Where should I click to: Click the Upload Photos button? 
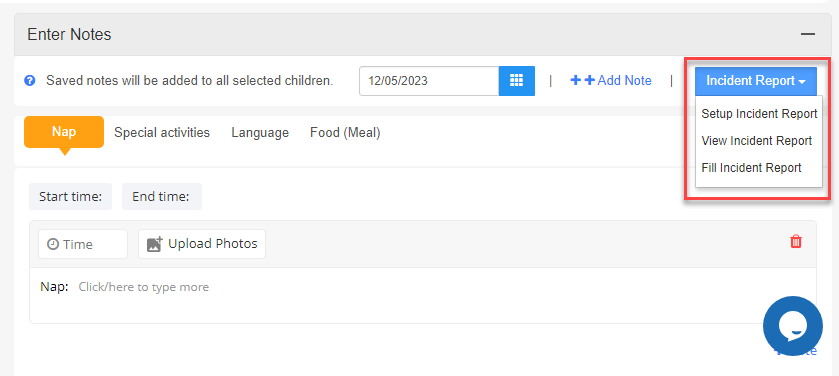202,244
